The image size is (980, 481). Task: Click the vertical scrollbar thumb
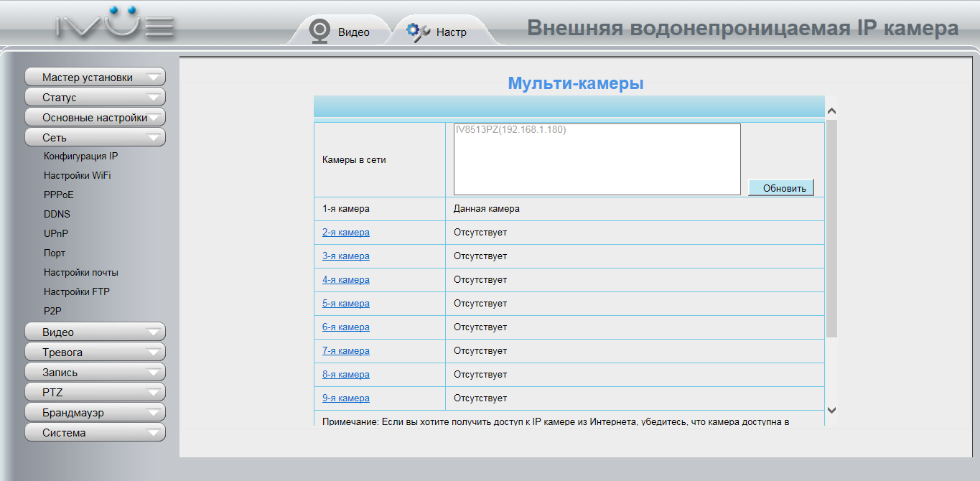[832, 228]
